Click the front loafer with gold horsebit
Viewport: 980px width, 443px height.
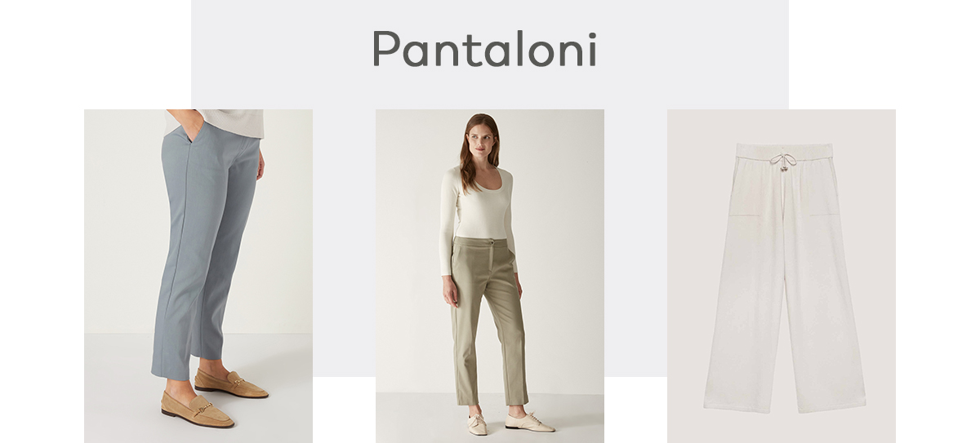(197, 410)
